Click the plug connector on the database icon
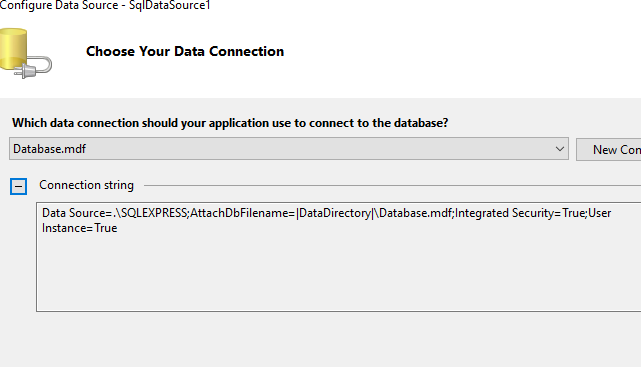This screenshot has width=641, height=367. (34, 68)
